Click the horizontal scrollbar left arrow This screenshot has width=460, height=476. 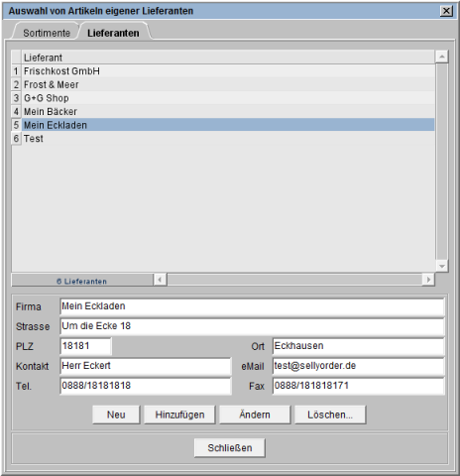pyautogui.click(x=160, y=280)
